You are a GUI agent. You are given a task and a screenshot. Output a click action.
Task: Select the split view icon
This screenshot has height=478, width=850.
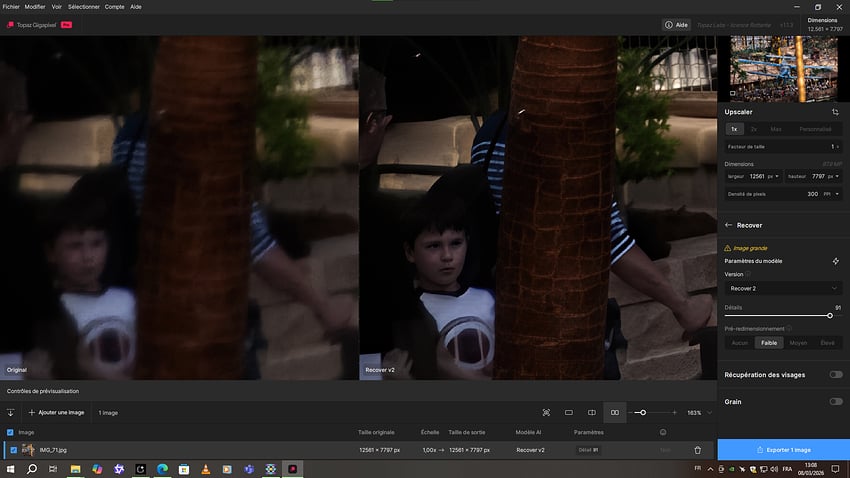point(591,412)
